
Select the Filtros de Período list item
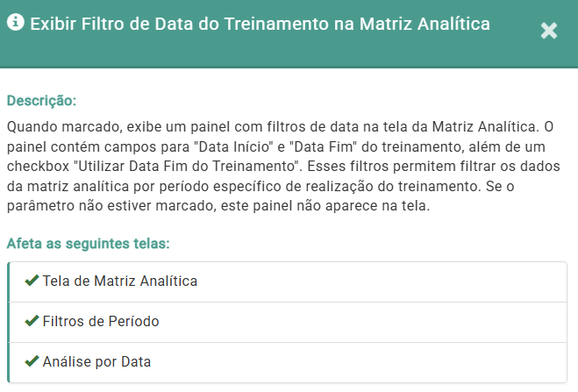101,322
